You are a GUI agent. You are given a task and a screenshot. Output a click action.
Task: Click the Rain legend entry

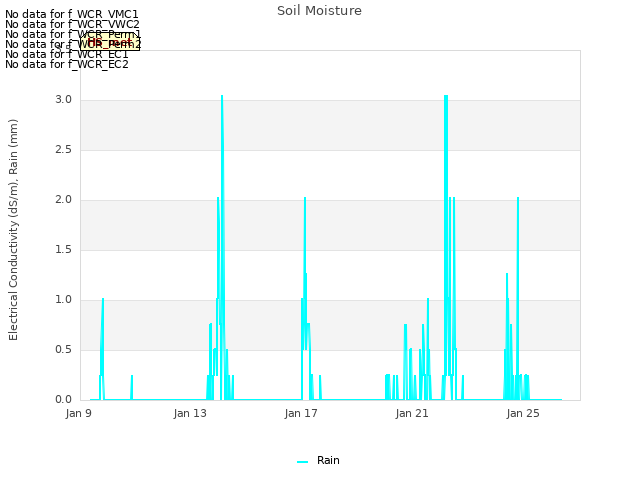[318, 460]
